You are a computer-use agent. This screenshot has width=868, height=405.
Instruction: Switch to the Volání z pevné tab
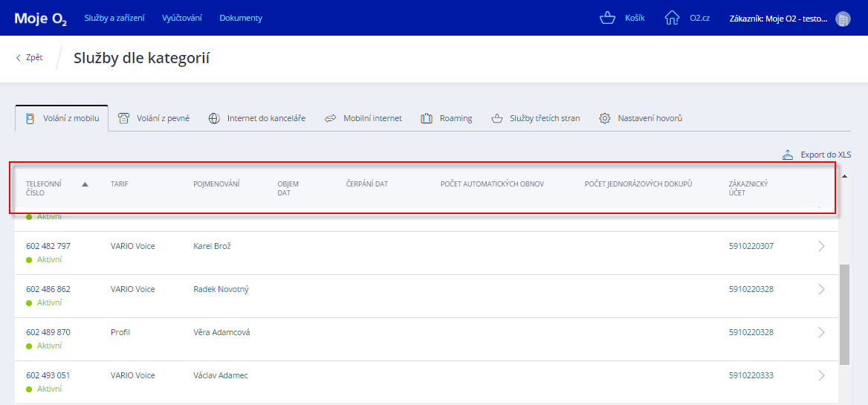click(155, 118)
